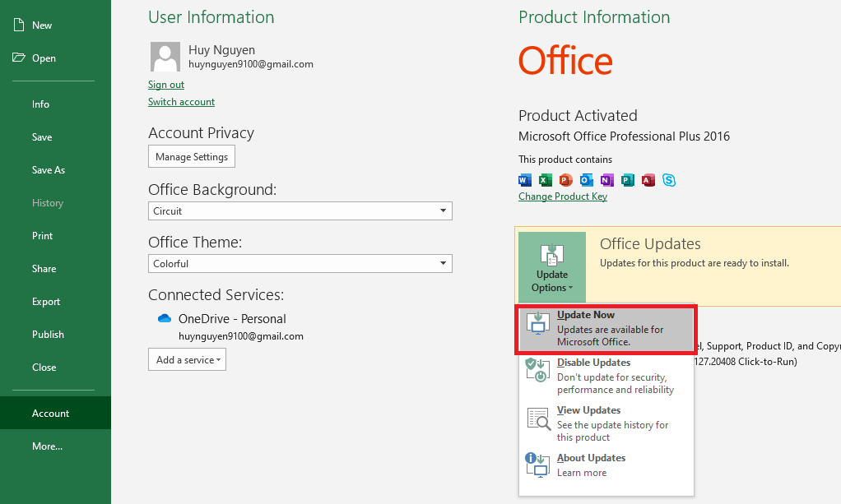Viewport: 841px width, 504px height.
Task: Open the Add a service dropdown
Action: pos(187,359)
